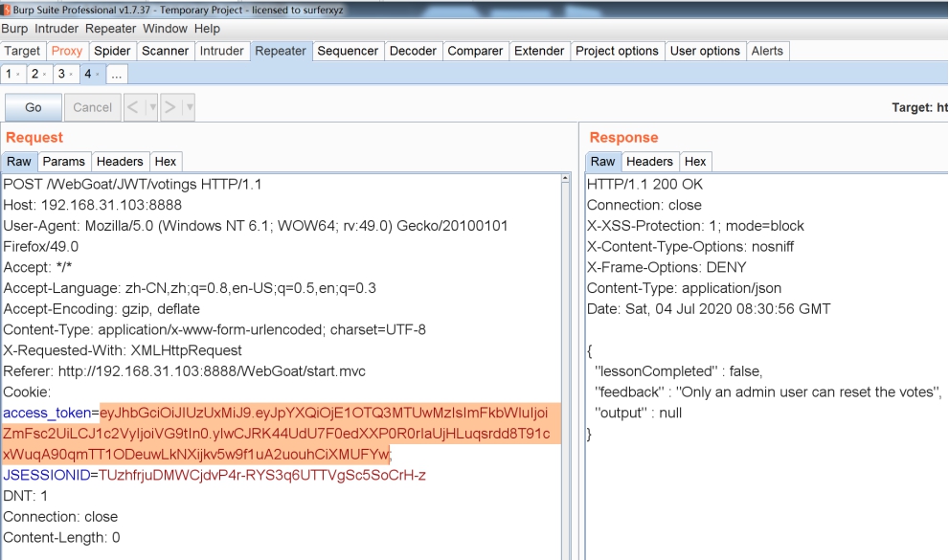This screenshot has height=560, width=949.
Task: Show the response Raw view
Action: 602,162
